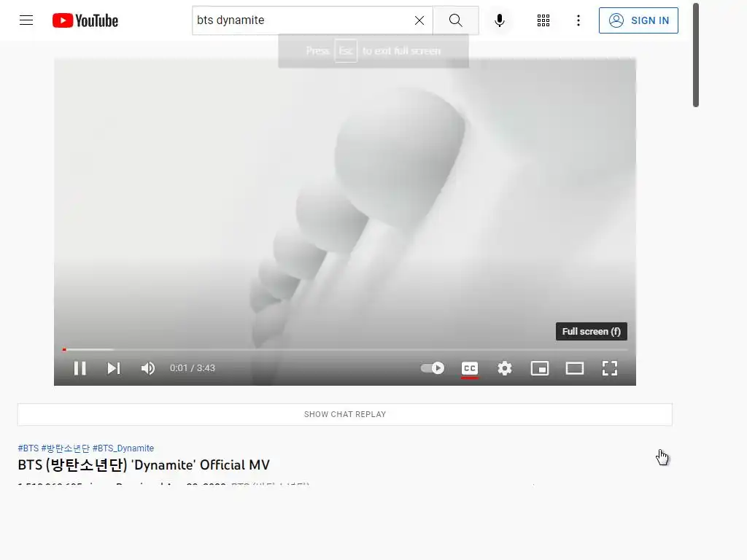Open the three-dot settings menu
This screenshot has width=747, height=560.
578,20
